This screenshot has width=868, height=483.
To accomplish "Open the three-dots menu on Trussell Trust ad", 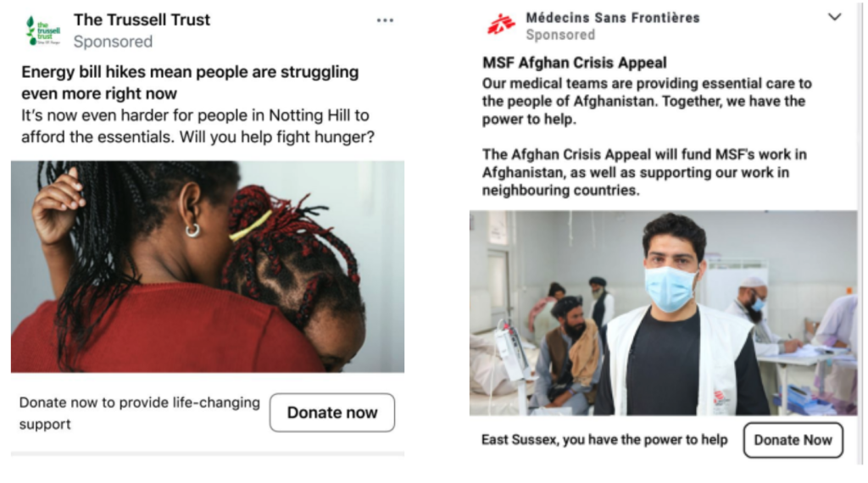I will pos(385,20).
